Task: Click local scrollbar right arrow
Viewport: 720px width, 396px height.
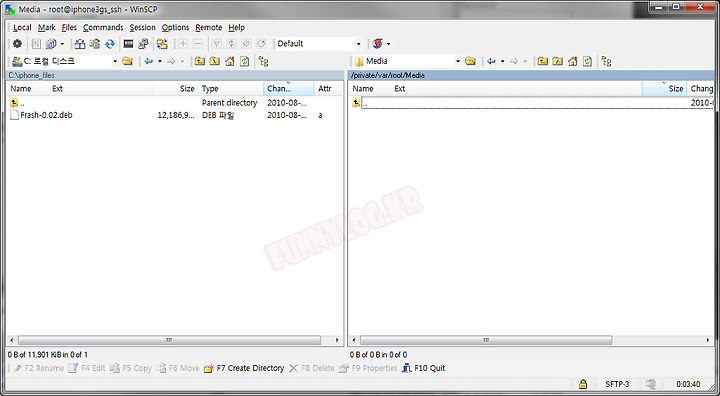Action: coord(338,340)
